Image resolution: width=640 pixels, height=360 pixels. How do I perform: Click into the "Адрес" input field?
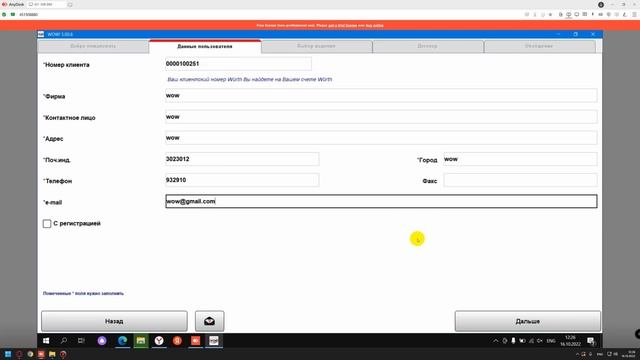[381, 138]
